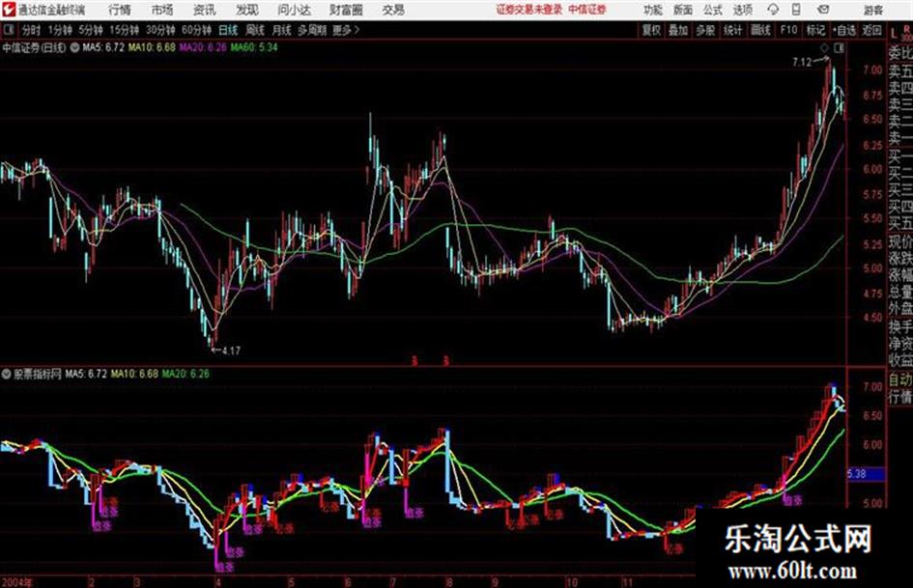Open the 版面 menu

(683, 10)
